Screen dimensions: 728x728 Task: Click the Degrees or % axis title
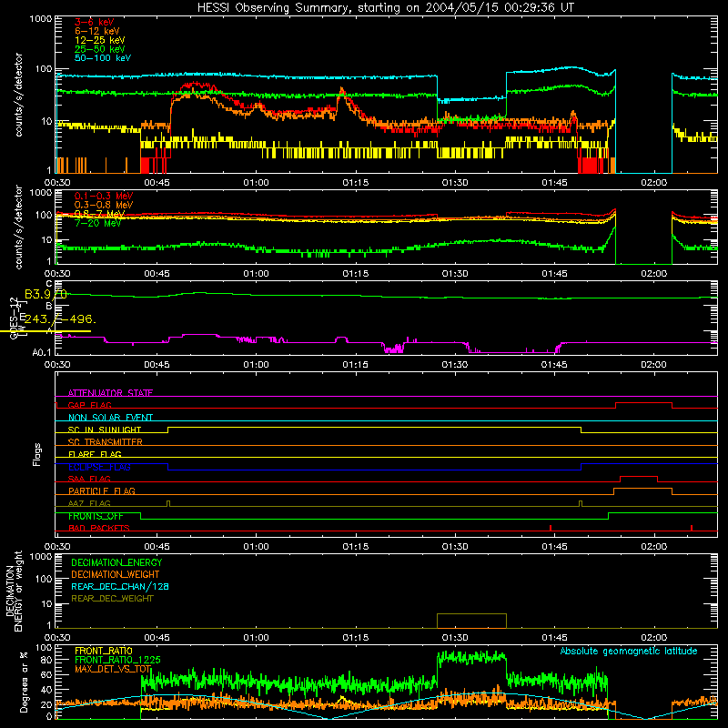pyautogui.click(x=24, y=682)
